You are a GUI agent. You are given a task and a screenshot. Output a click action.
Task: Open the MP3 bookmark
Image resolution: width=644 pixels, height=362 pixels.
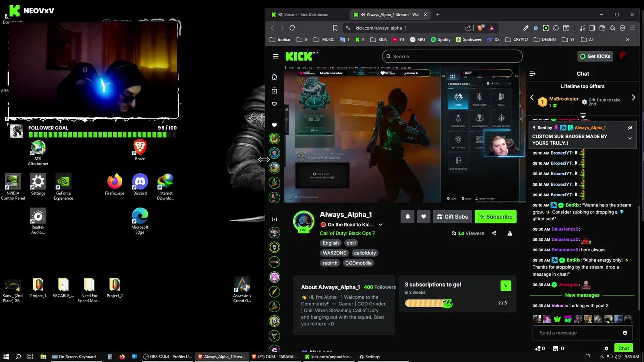[418, 39]
